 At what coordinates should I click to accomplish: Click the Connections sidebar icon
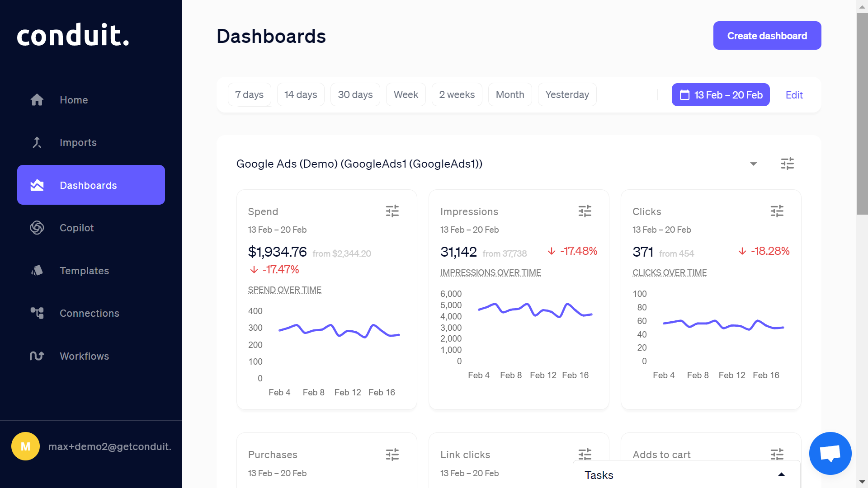click(37, 313)
